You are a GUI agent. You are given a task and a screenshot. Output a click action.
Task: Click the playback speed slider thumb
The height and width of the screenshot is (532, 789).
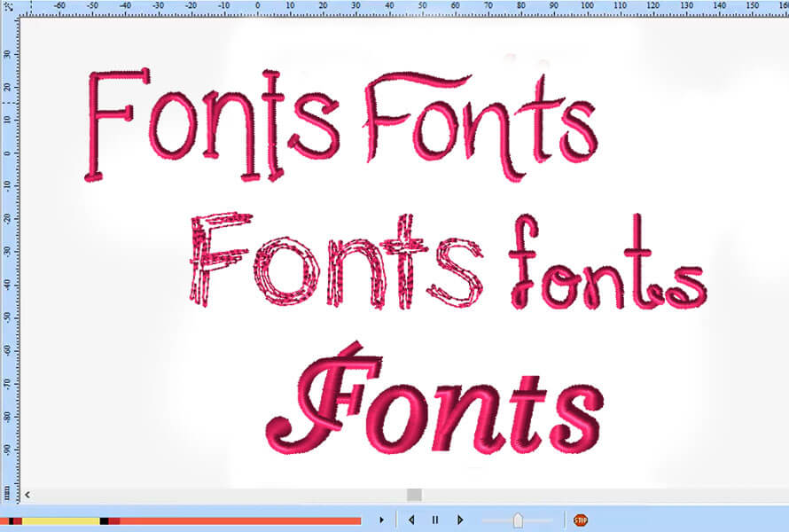(519, 520)
